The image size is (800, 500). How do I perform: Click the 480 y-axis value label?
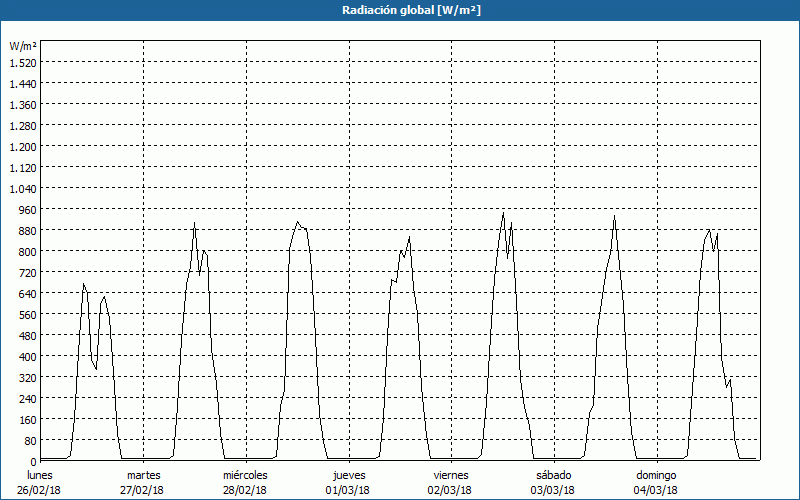click(x=26, y=335)
